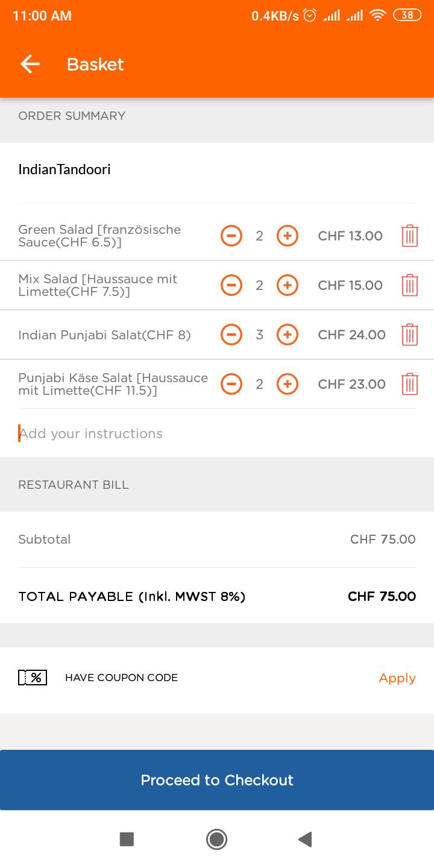Image resolution: width=434 pixels, height=868 pixels.
Task: Delete Green Salad from the basket
Action: pos(409,236)
